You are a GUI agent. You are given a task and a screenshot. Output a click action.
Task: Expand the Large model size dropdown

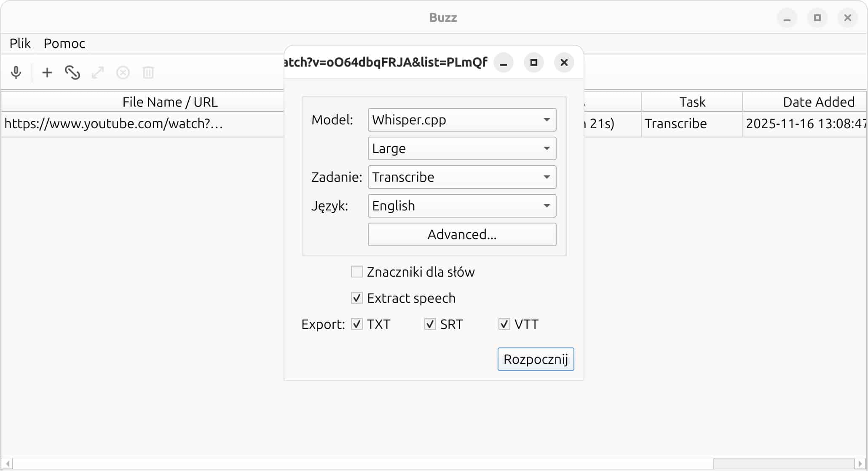(x=462, y=148)
